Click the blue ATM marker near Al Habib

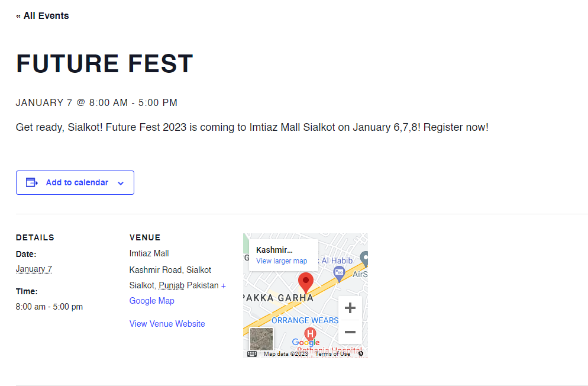339,274
